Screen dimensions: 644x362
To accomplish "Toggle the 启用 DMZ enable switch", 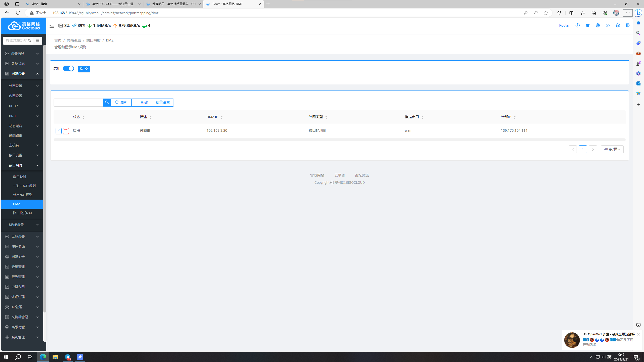I will pos(68,68).
